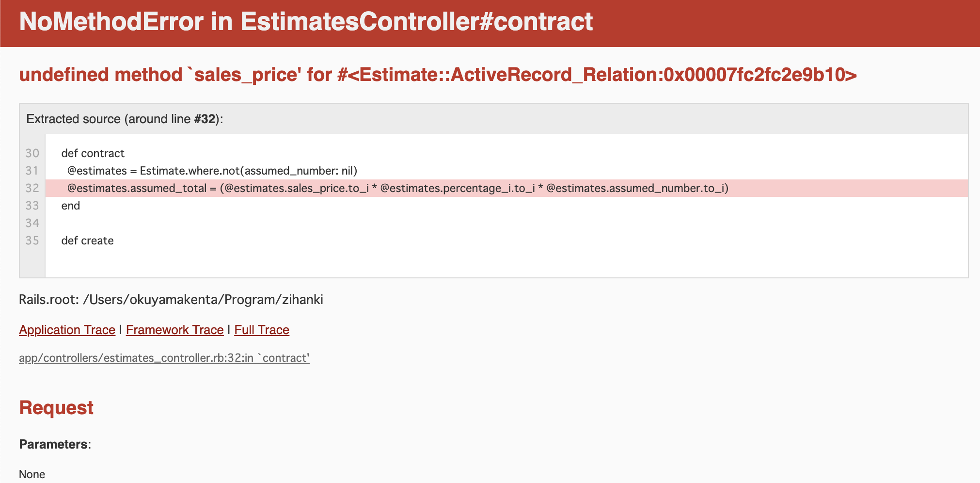The height and width of the screenshot is (483, 980).
Task: Click the NoMethodError header title
Action: (x=306, y=22)
